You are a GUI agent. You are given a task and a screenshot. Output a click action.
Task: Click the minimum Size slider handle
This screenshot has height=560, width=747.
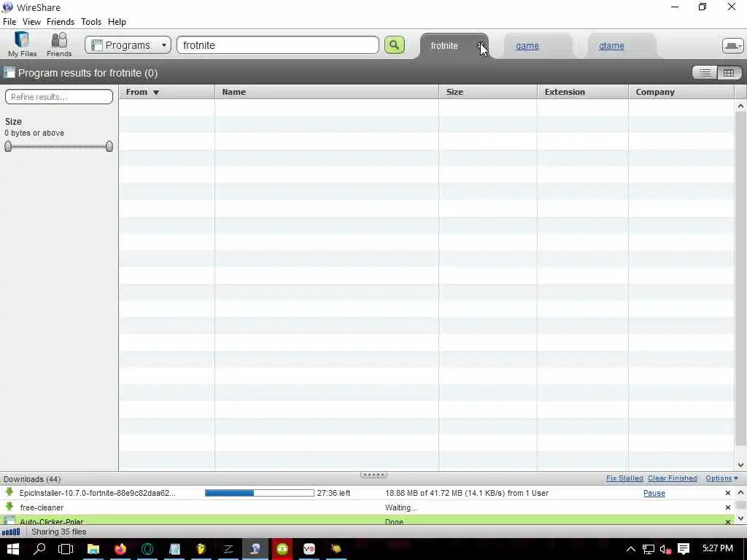click(x=8, y=146)
